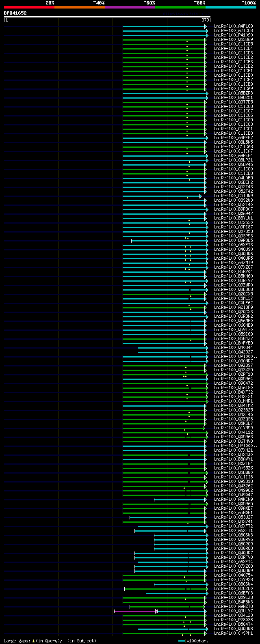Image resolution: width=260 pixels, height=644 pixels.
Task: Open hit UniRef100_Q6EFA3
Action: pos(233,593)
